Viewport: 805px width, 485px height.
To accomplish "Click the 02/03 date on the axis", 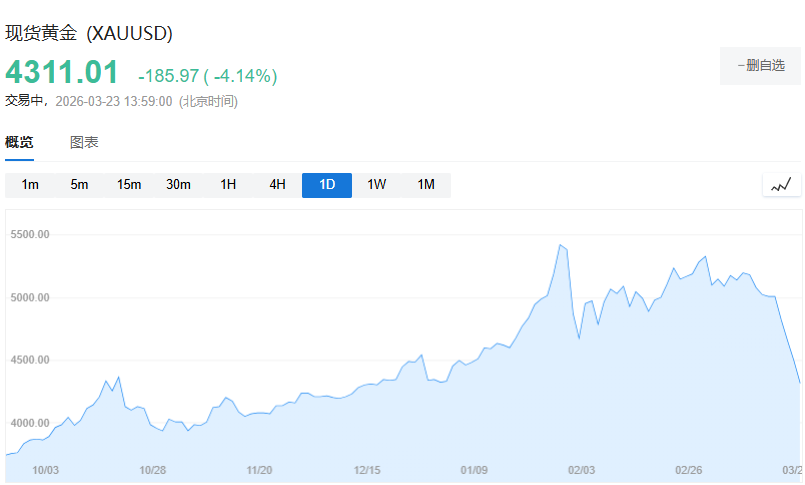I will point(581,469).
